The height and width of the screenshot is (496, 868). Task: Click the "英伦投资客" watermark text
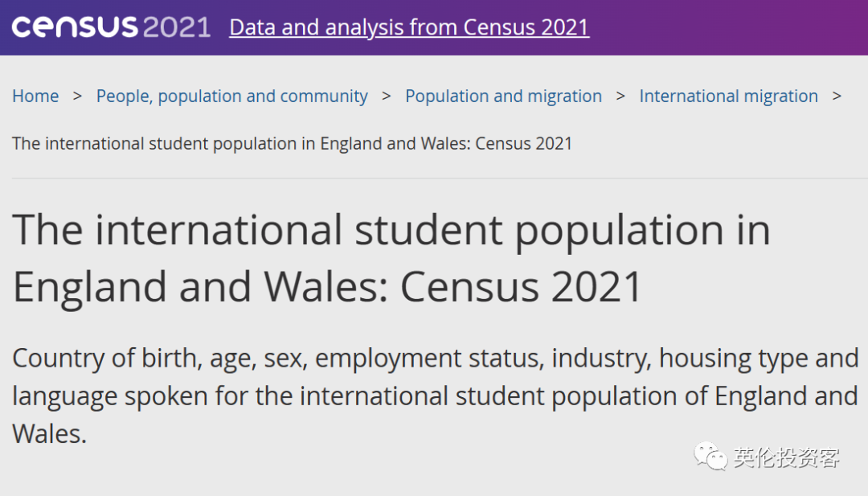point(786,458)
